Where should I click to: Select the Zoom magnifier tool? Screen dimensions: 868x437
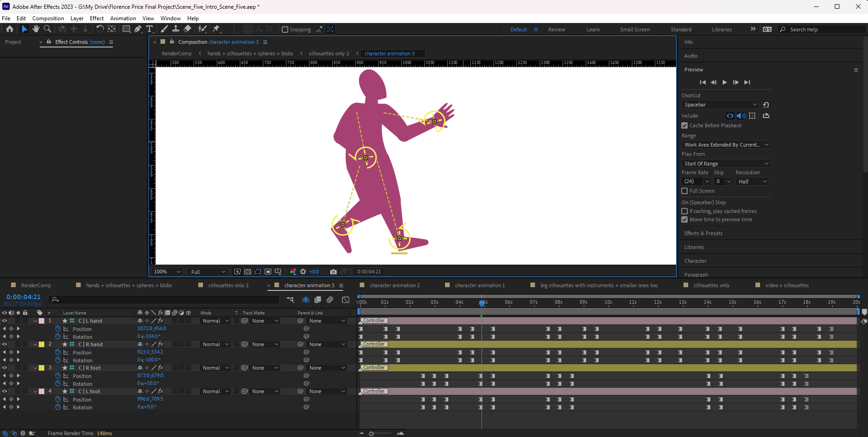point(47,29)
